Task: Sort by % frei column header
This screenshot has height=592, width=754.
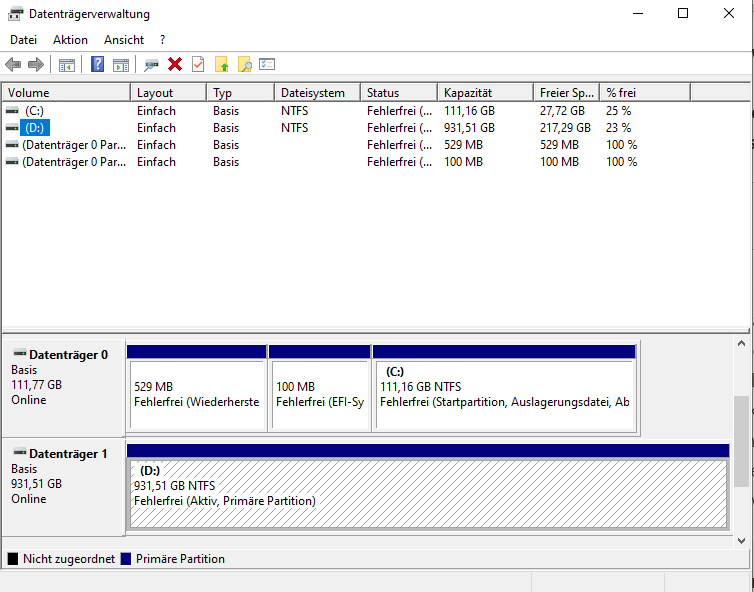Action: (x=645, y=92)
